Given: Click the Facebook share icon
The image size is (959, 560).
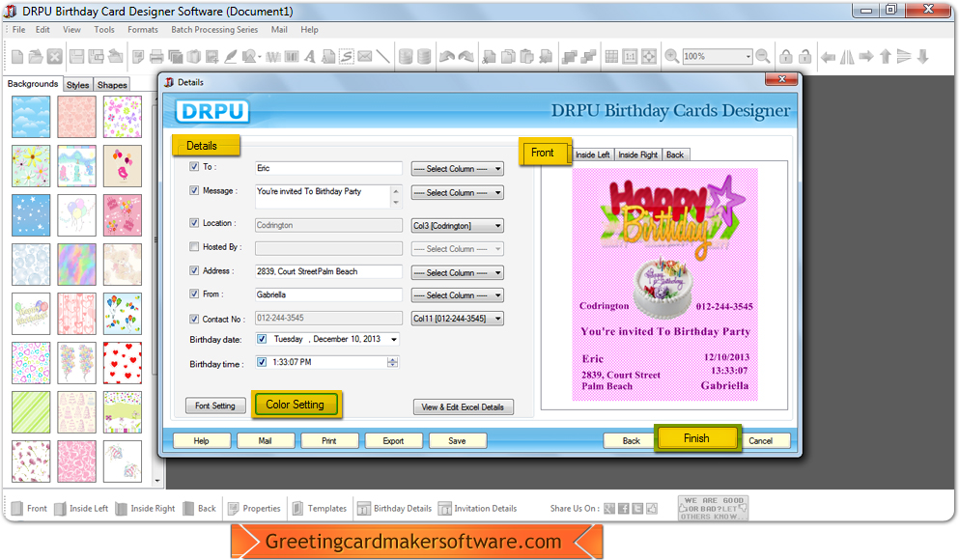Looking at the screenshot, I should click(624, 509).
